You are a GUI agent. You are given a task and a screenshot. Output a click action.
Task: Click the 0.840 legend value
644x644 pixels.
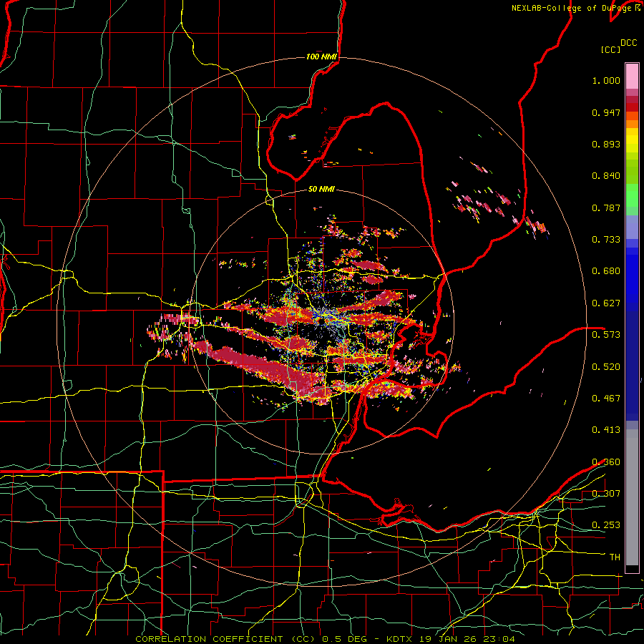[x=606, y=176]
